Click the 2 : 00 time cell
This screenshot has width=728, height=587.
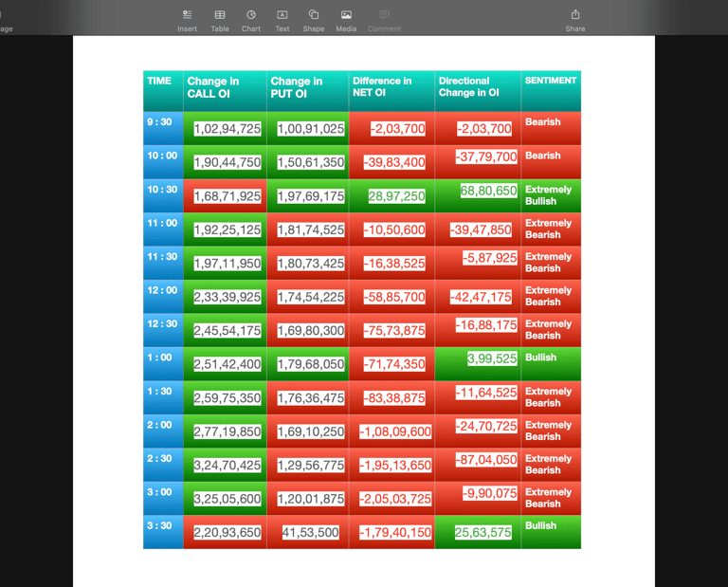(x=163, y=431)
